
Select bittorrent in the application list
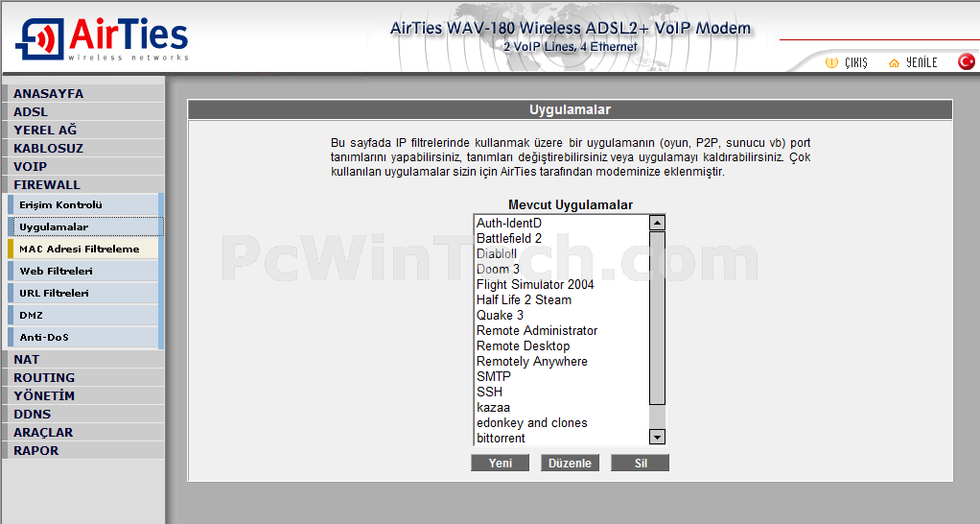561,438
